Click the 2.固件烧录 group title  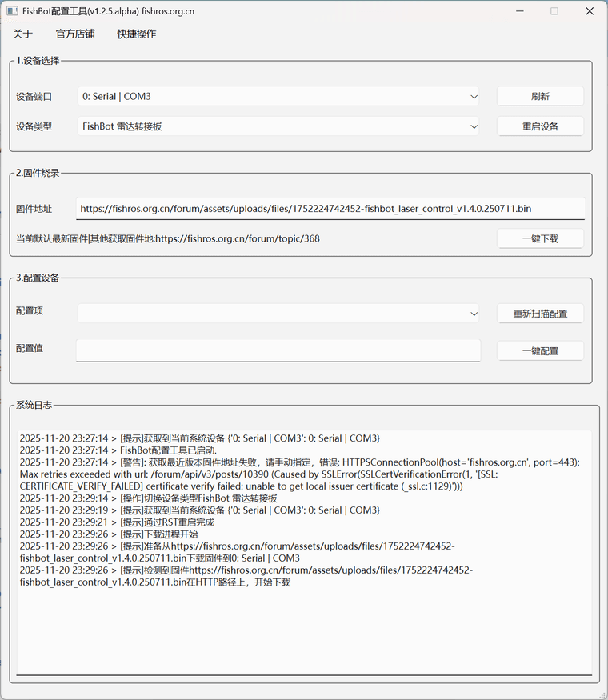click(38, 173)
